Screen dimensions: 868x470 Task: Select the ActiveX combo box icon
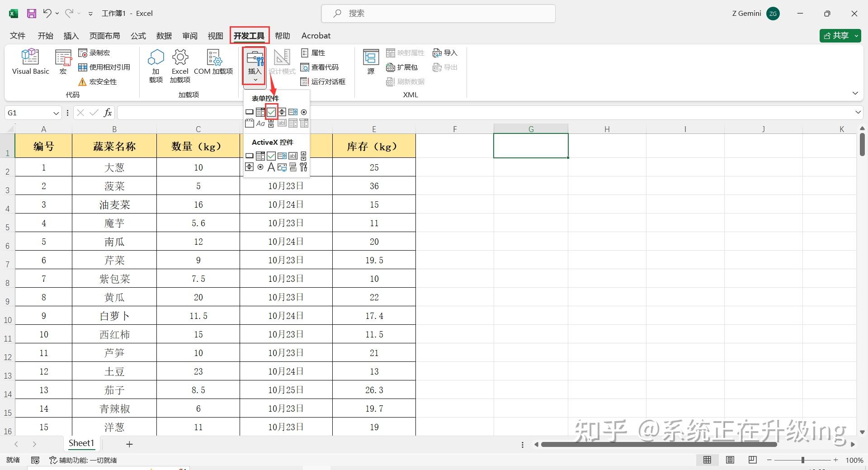(260, 156)
